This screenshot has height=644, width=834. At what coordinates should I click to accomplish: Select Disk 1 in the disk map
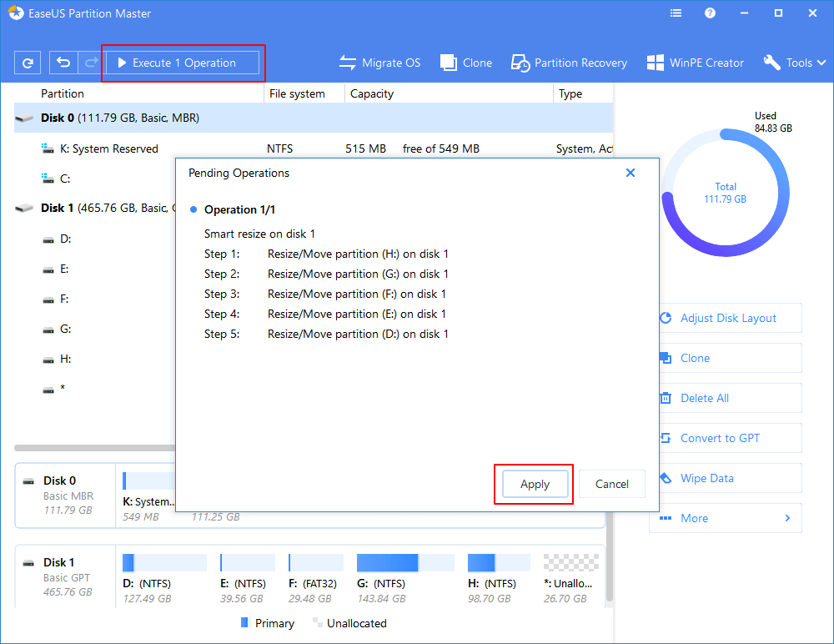coord(65,577)
